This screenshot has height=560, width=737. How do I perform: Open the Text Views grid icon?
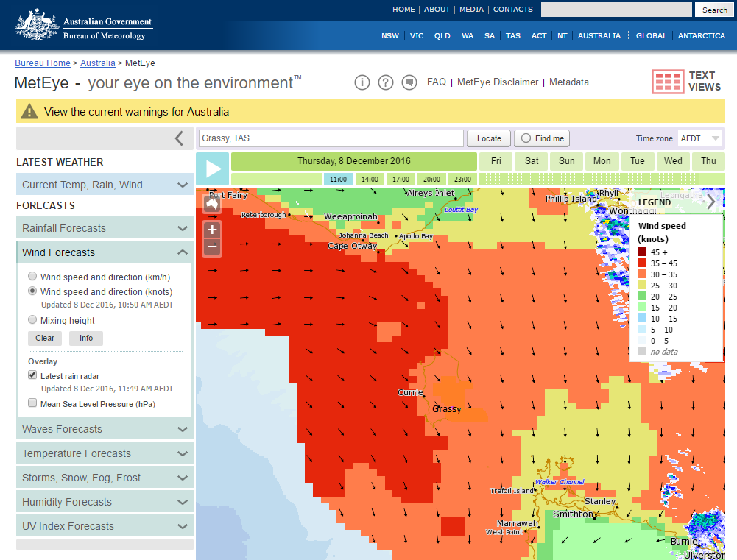pyautogui.click(x=668, y=82)
